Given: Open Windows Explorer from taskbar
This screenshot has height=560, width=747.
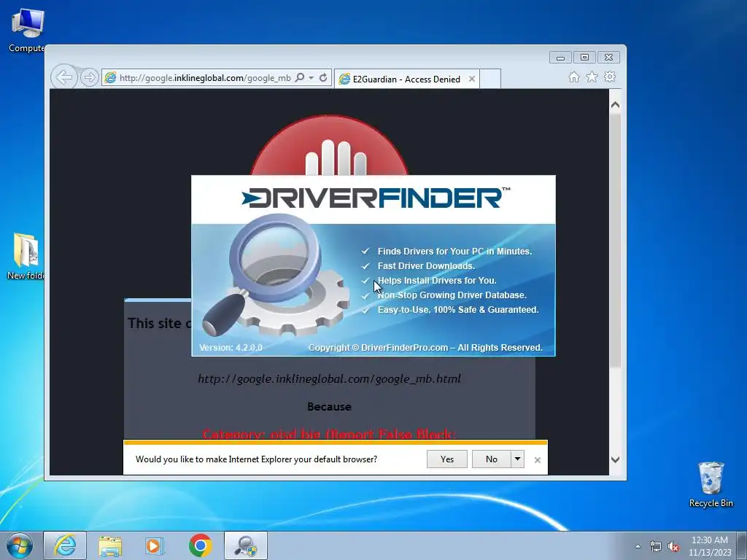Looking at the screenshot, I should [x=110, y=545].
